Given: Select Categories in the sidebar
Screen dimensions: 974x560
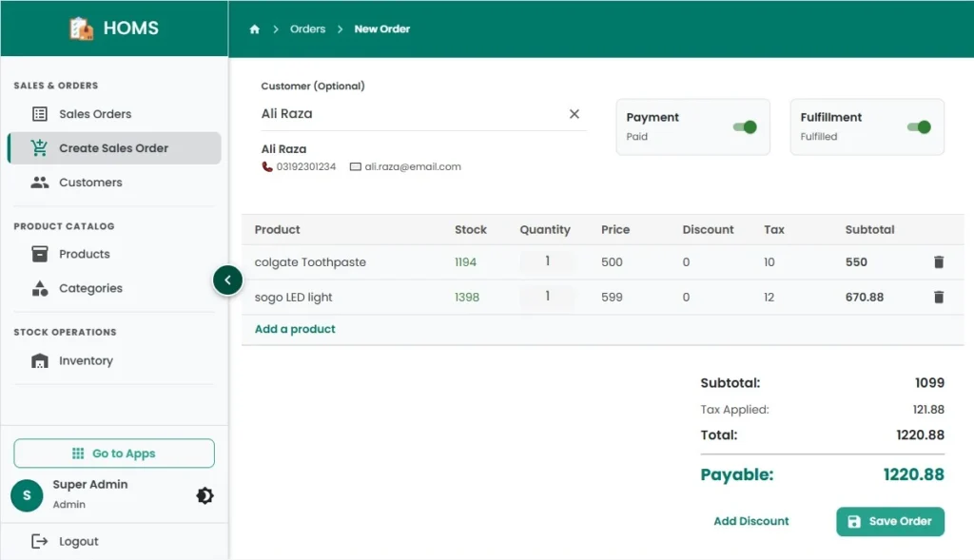Looking at the screenshot, I should click(x=90, y=288).
